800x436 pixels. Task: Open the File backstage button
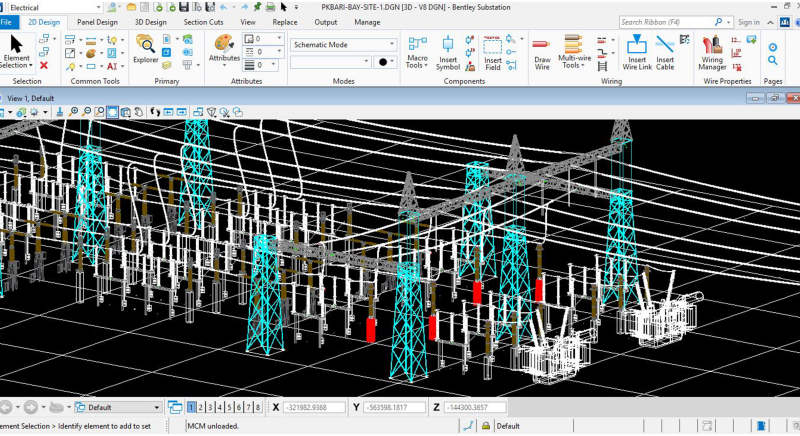pyautogui.click(x=8, y=21)
